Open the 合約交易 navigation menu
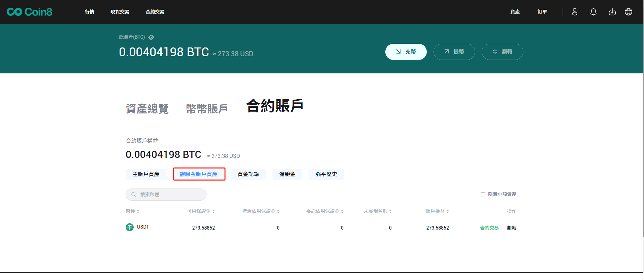The width and height of the screenshot is (644, 273). 155,12
